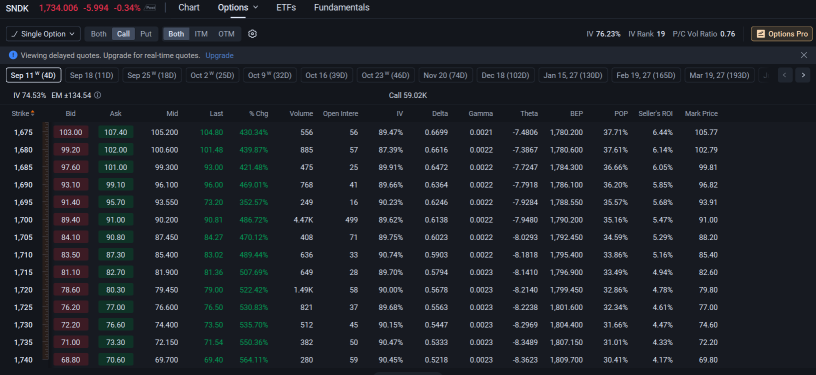Click ask 87.30 on the 1,710 strike
Viewport: 816px width, 375px height.
pyautogui.click(x=116, y=255)
